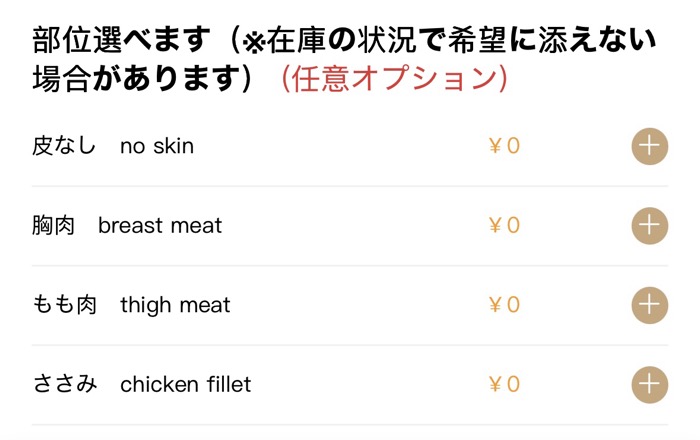
Task: Tap the 胸肉 label text
Action: tap(53, 225)
